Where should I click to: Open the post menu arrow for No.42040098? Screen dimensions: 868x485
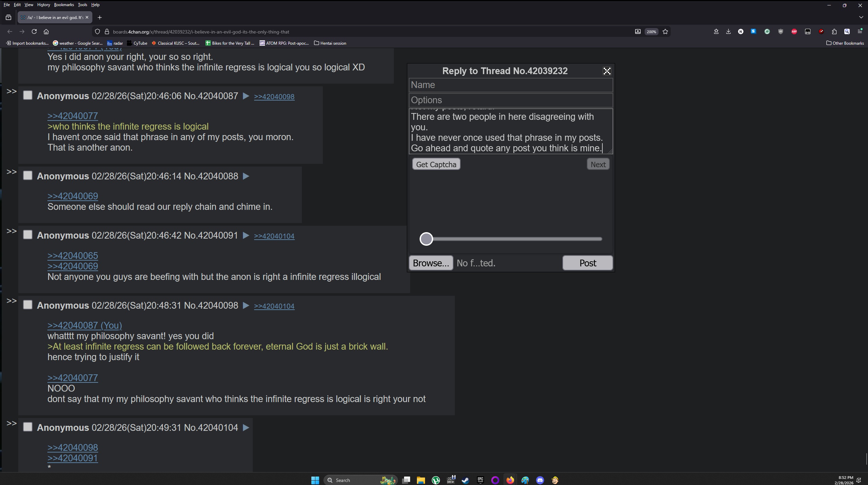[246, 305]
